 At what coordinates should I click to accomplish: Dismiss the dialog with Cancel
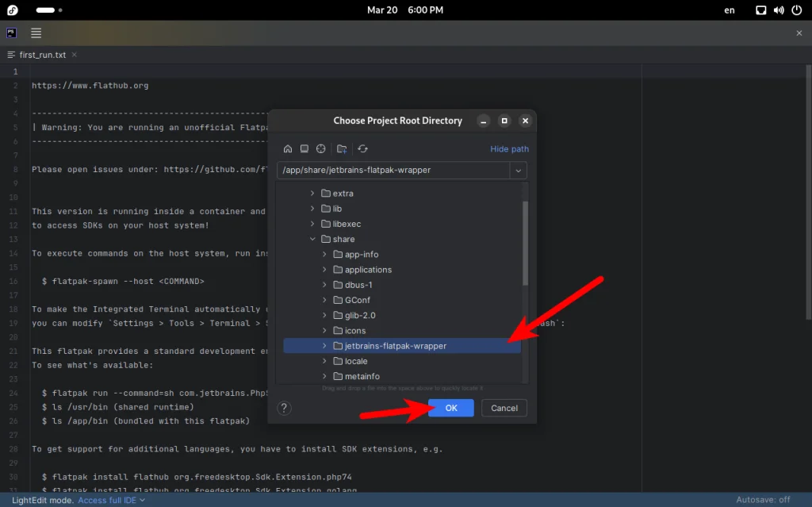coord(504,408)
